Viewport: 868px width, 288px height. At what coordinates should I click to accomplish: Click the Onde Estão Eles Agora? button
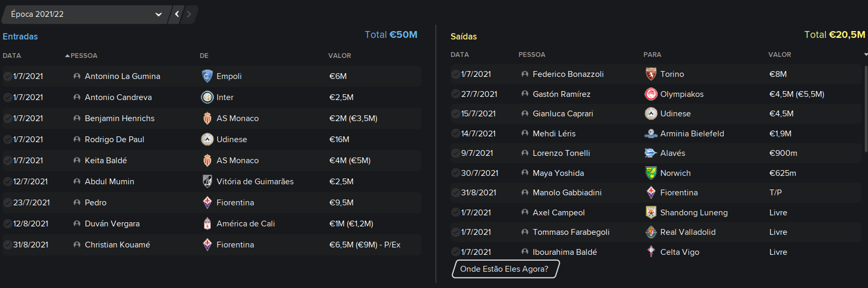(505, 269)
